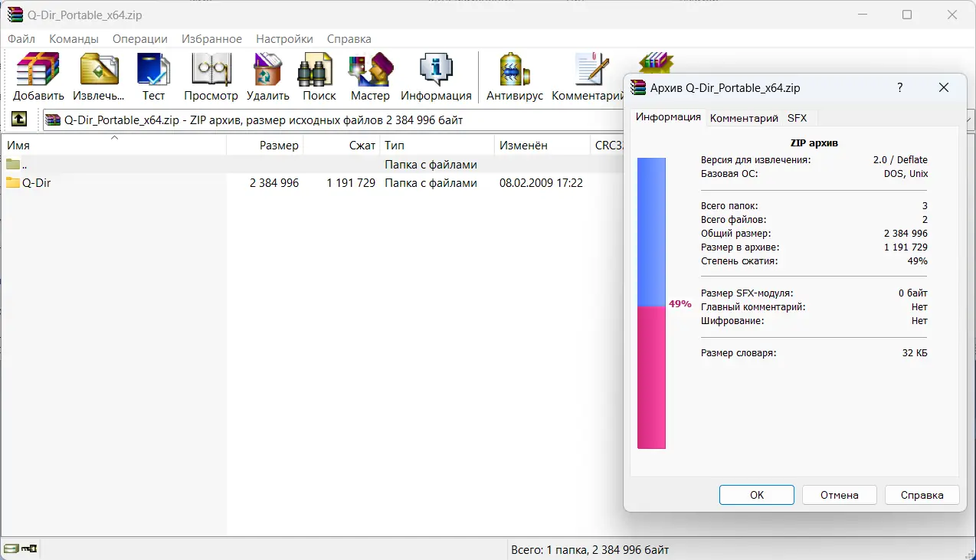
Task: Close the archive info dialog
Action: (944, 87)
